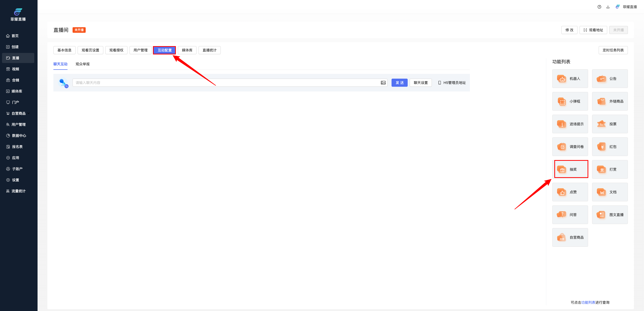The width and height of the screenshot is (644, 311).
Task: Click the image upload icon in chat input
Action: (383, 83)
